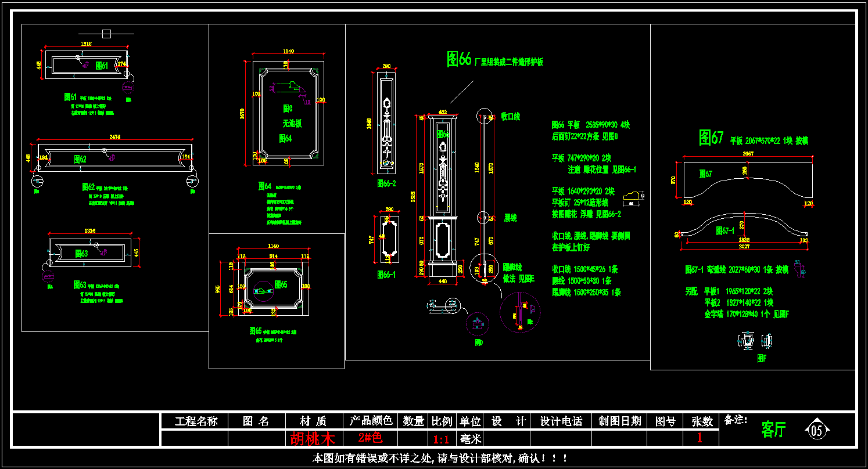This screenshot has width=868, height=469.
Task: Click the 踢脚线 magnified detail circle
Action: tap(520, 312)
